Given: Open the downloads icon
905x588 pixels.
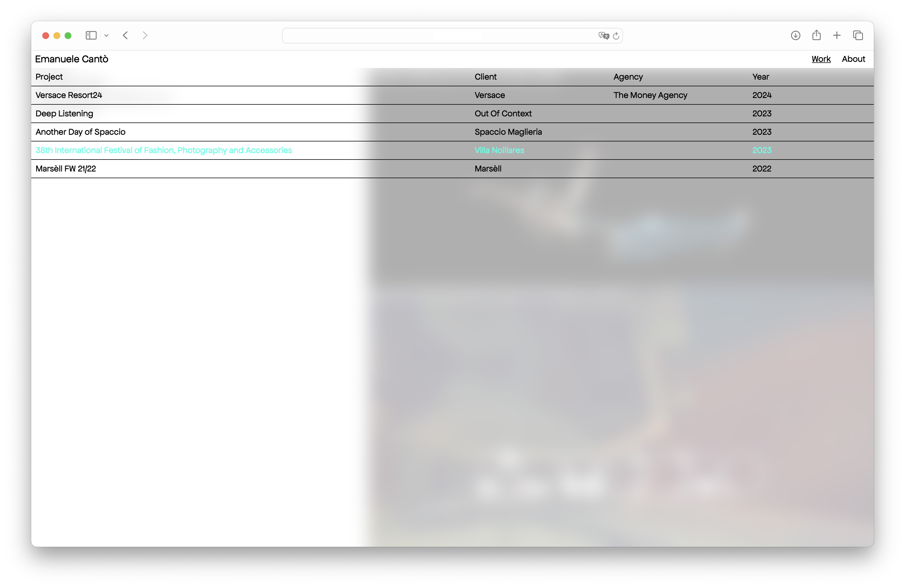Looking at the screenshot, I should click(x=795, y=35).
